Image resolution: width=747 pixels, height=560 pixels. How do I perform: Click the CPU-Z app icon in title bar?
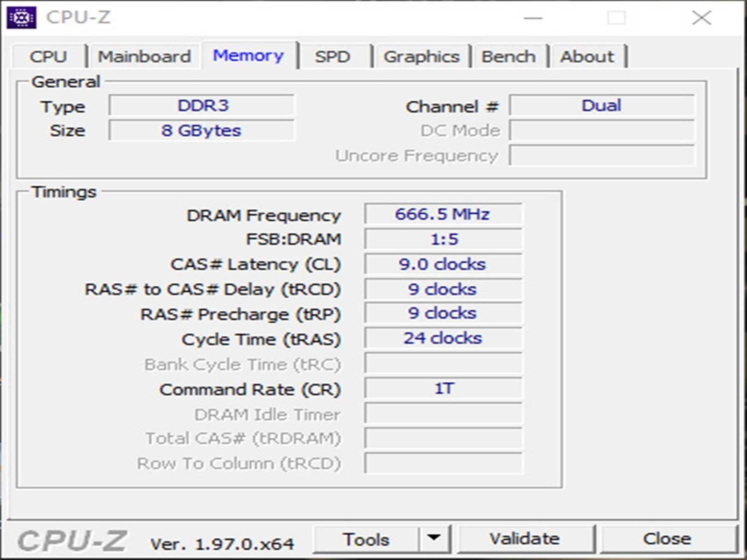21,18
